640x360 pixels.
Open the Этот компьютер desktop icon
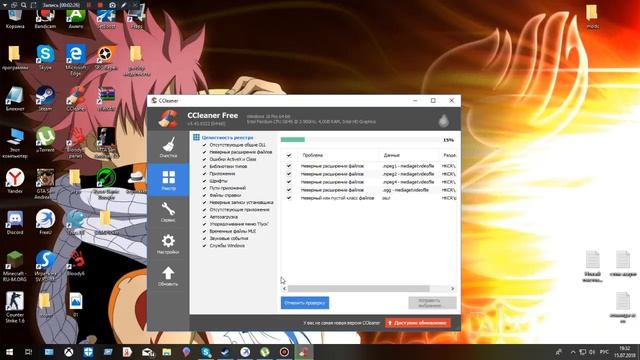(x=15, y=143)
